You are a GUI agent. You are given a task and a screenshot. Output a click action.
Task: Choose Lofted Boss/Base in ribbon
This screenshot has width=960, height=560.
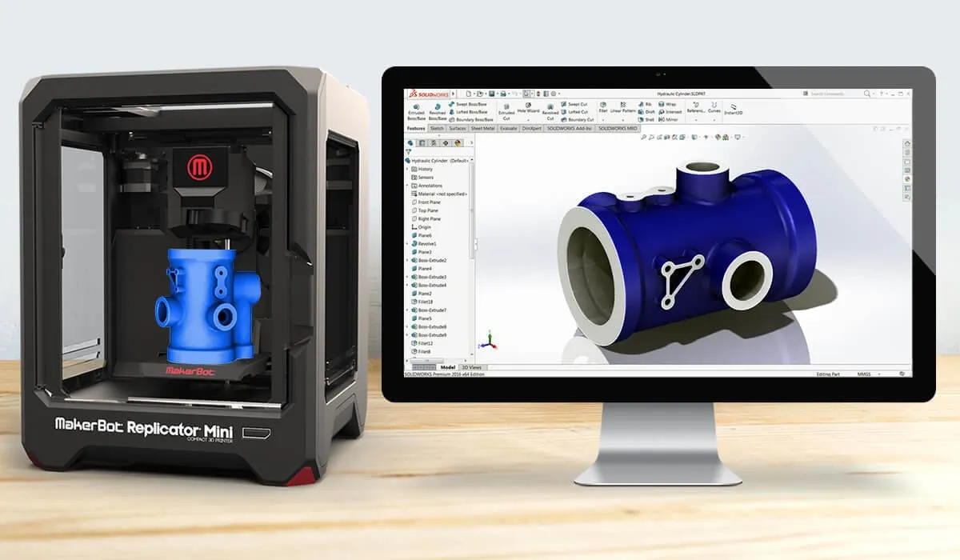click(x=468, y=112)
